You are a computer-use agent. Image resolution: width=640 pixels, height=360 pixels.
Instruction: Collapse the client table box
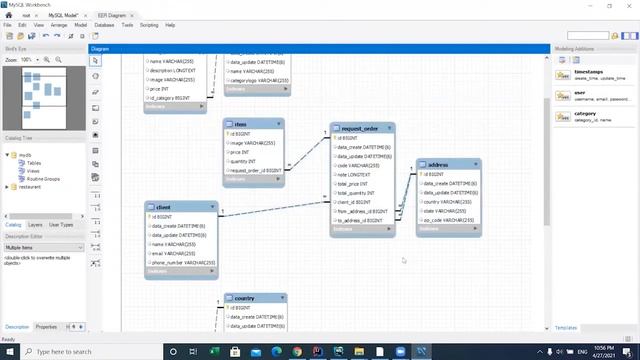(x=212, y=207)
